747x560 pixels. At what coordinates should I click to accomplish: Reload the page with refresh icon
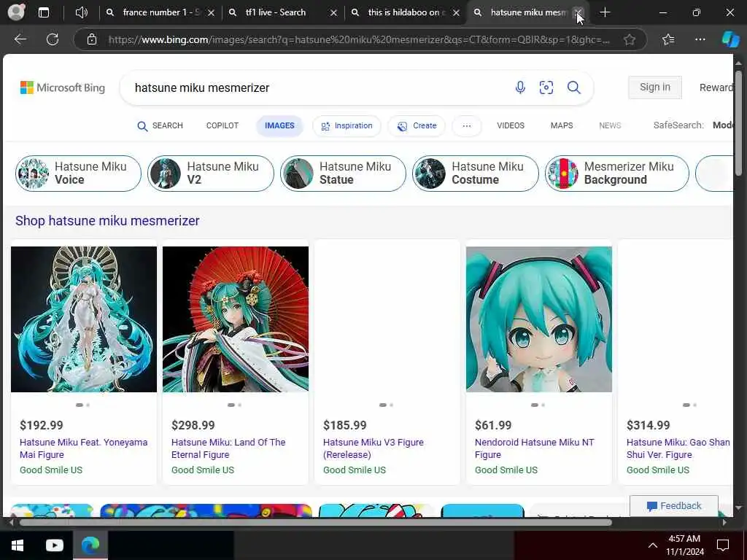coord(53,39)
